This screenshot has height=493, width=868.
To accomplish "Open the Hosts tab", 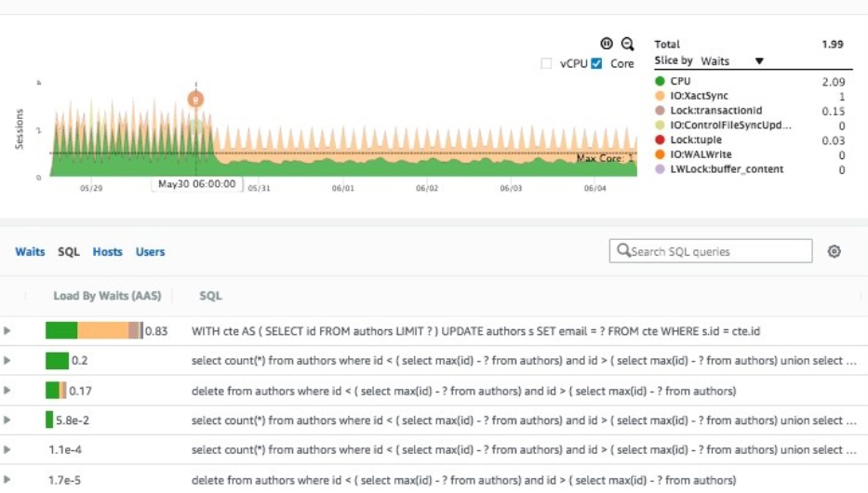I will 107,252.
